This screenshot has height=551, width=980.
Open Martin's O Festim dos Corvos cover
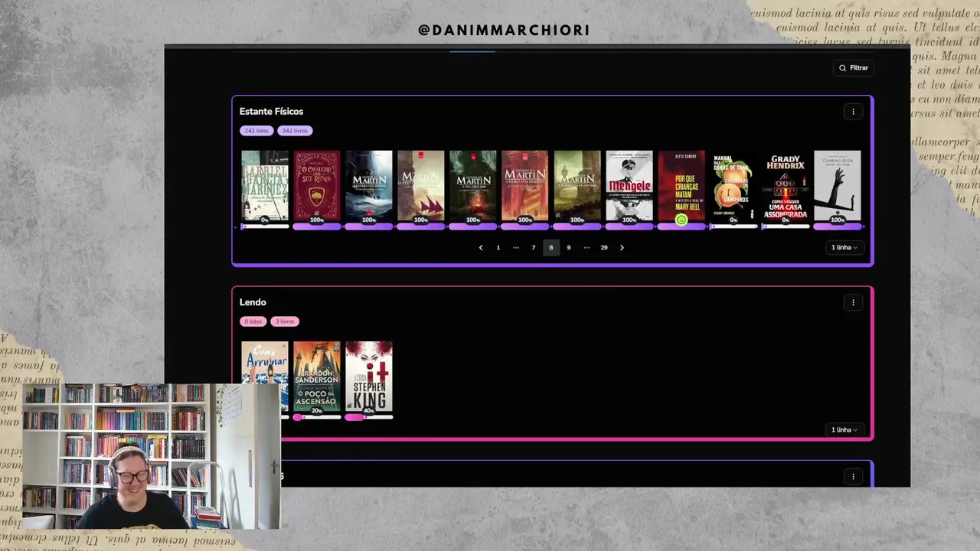(x=421, y=186)
